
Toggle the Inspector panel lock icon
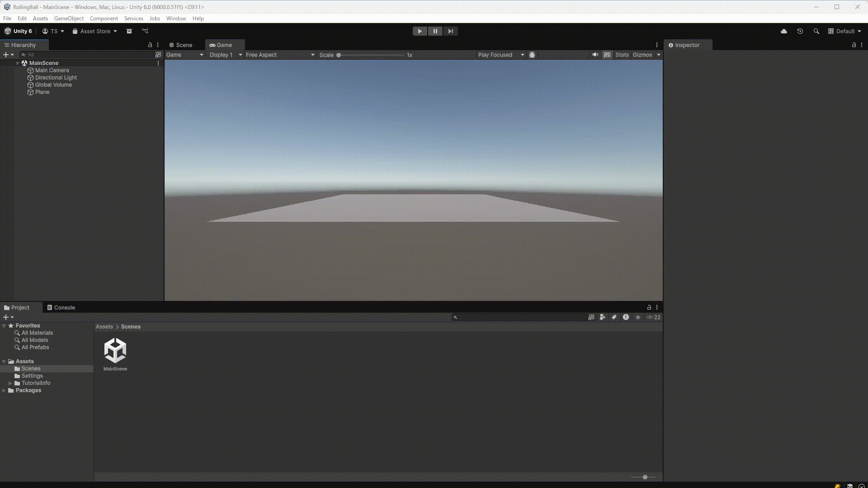click(x=854, y=45)
